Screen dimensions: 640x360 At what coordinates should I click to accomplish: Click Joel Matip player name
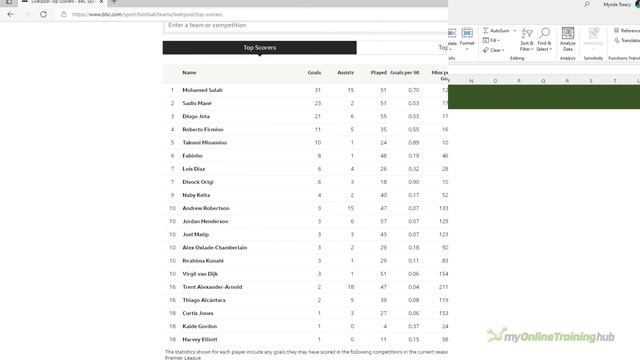196,234
